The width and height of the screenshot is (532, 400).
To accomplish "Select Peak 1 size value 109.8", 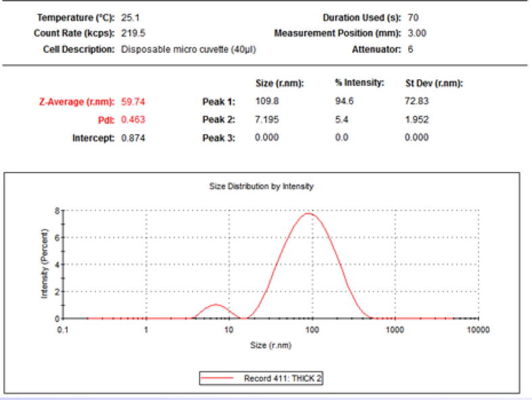I will click(266, 102).
